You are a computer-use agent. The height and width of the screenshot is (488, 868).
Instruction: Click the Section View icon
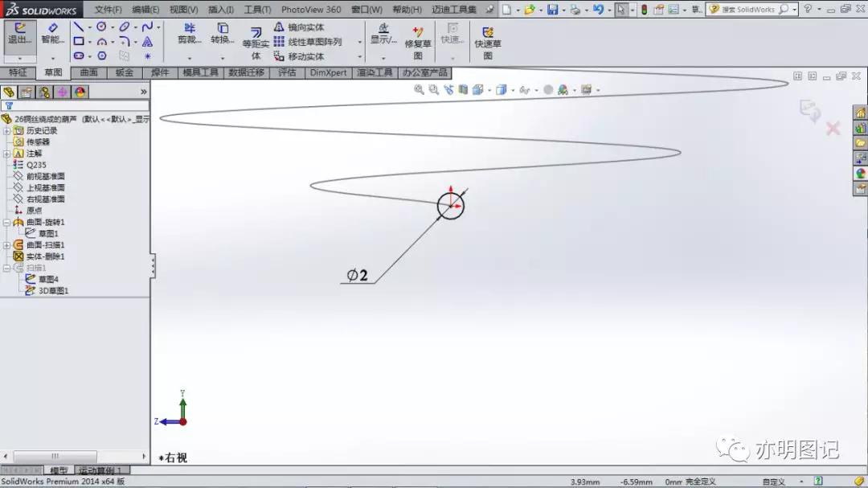coord(464,90)
